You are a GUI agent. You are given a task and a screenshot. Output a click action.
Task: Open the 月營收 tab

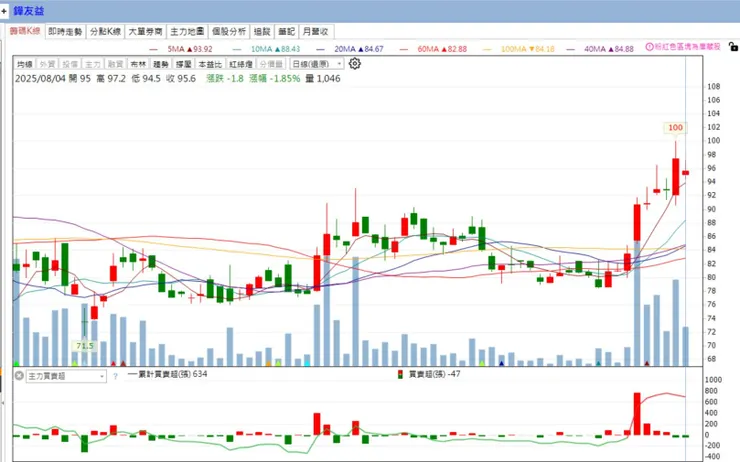(x=316, y=31)
